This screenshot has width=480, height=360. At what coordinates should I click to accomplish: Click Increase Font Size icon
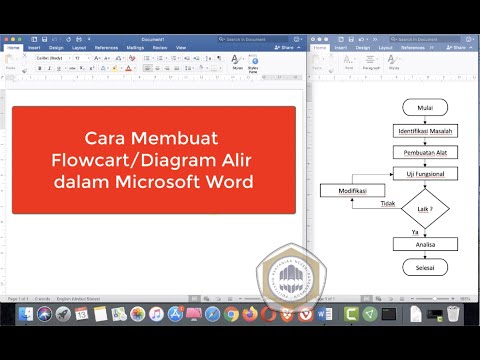click(97, 58)
